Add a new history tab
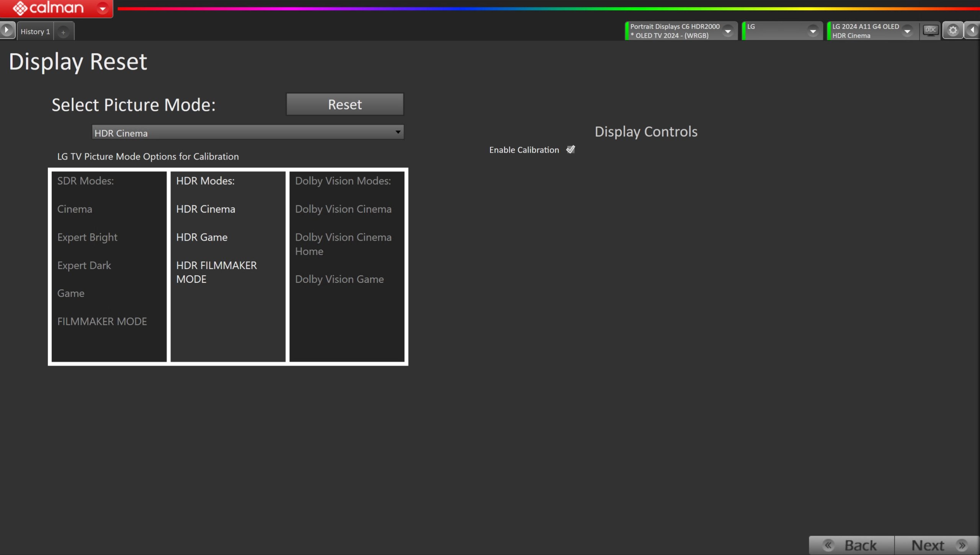The height and width of the screenshot is (555, 980). pos(64,32)
